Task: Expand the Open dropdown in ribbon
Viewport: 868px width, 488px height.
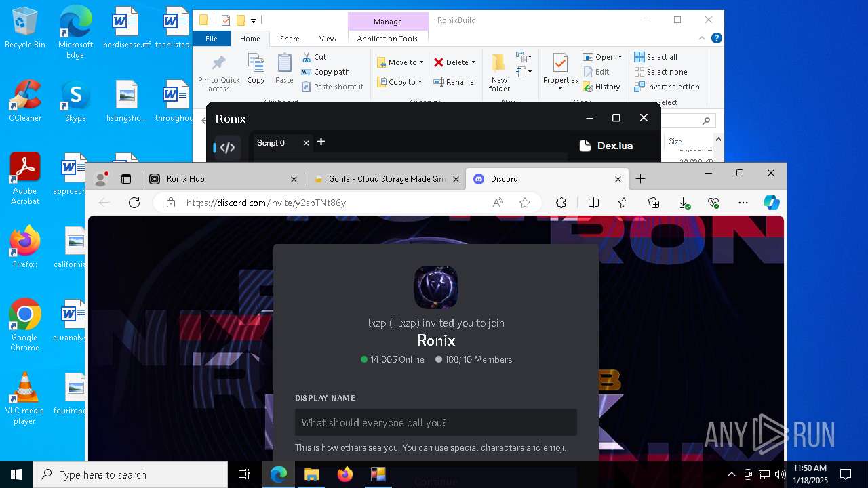Action: (x=620, y=57)
